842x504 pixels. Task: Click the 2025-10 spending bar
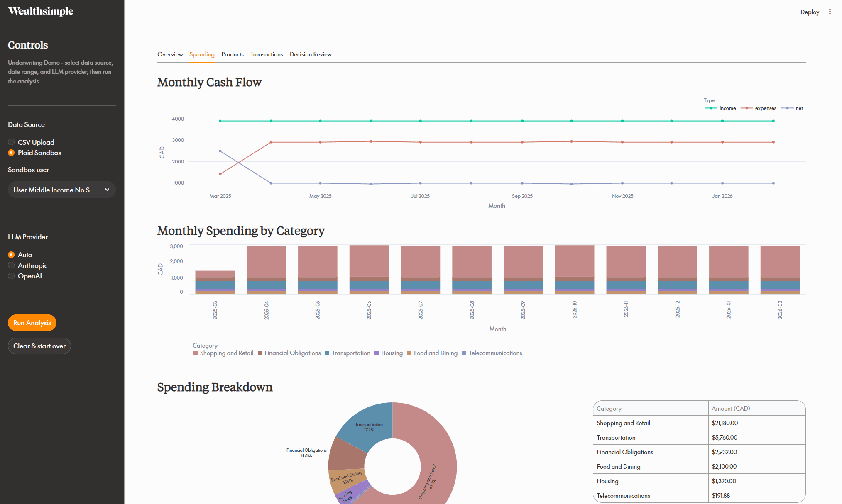575,270
